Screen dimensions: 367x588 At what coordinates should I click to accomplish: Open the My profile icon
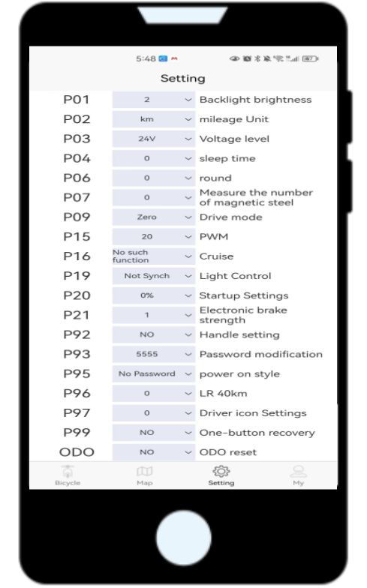(x=299, y=471)
